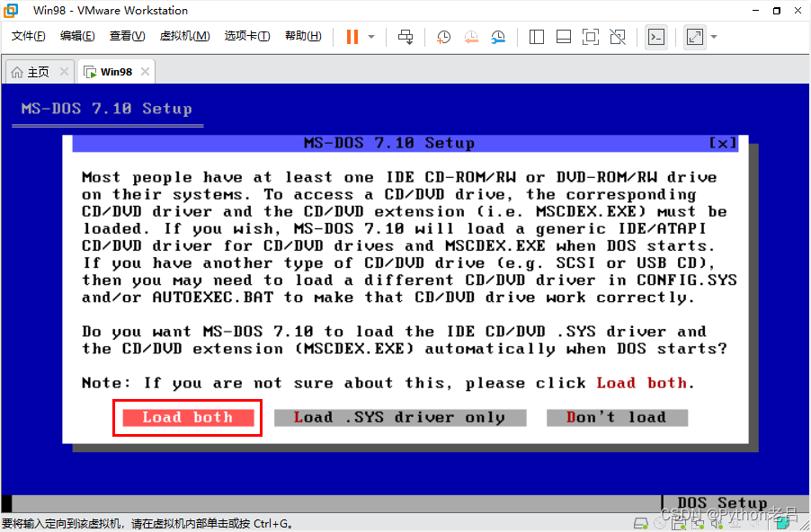The height and width of the screenshot is (532, 811).
Task: Maximize the VMware Workstation window
Action: coord(776,11)
